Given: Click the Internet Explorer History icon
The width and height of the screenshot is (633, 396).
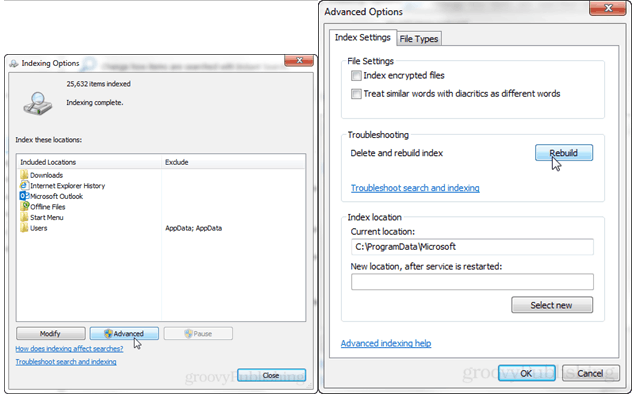Looking at the screenshot, I should (x=24, y=185).
